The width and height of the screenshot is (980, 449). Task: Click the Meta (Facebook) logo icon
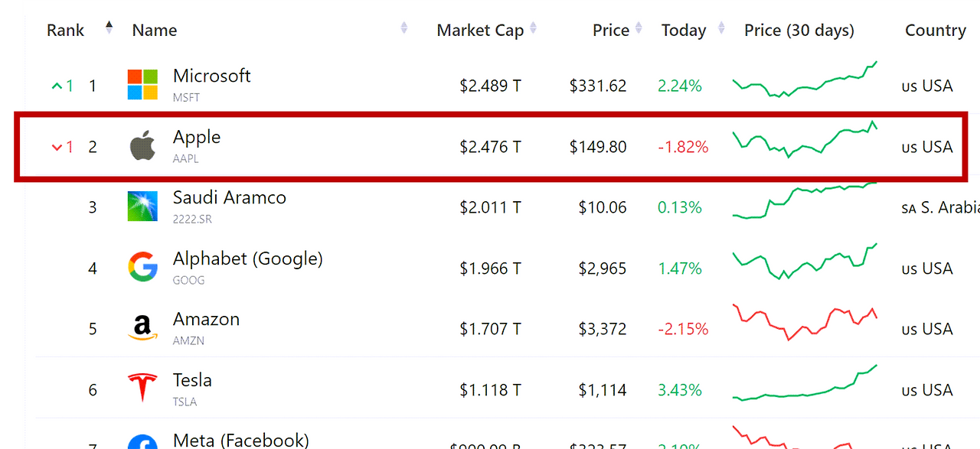(142, 442)
